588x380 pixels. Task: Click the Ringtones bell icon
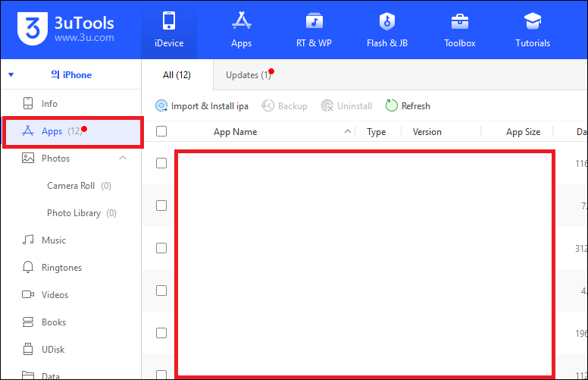click(28, 267)
